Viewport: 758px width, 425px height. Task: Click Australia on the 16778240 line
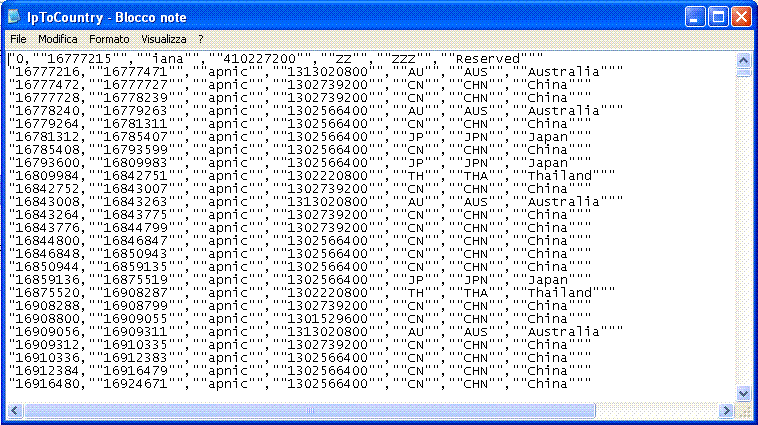pos(564,111)
